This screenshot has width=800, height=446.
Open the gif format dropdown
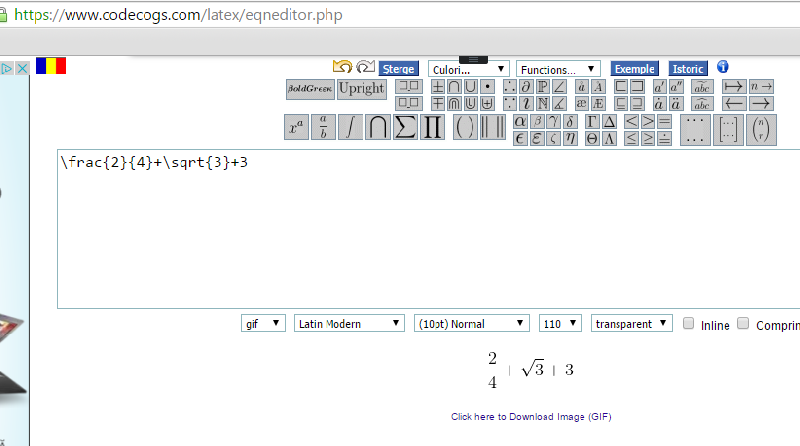(x=264, y=324)
